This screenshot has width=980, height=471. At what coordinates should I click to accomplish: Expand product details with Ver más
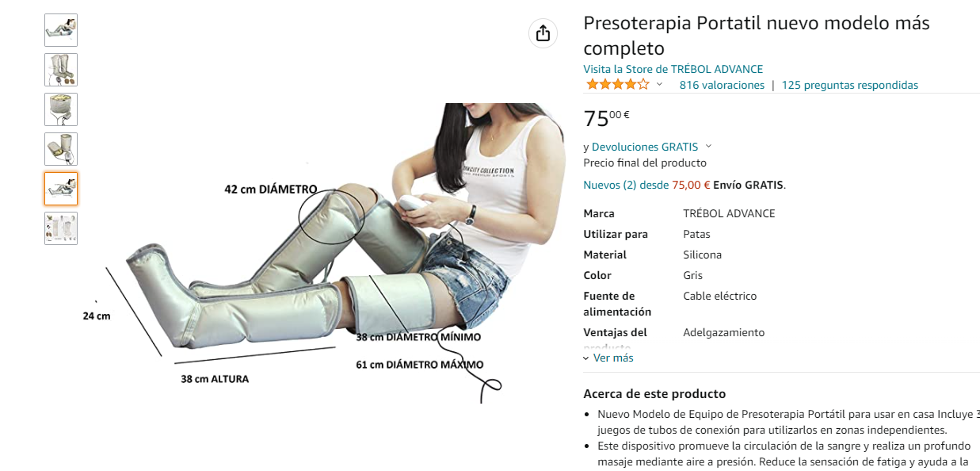pyautogui.click(x=608, y=358)
